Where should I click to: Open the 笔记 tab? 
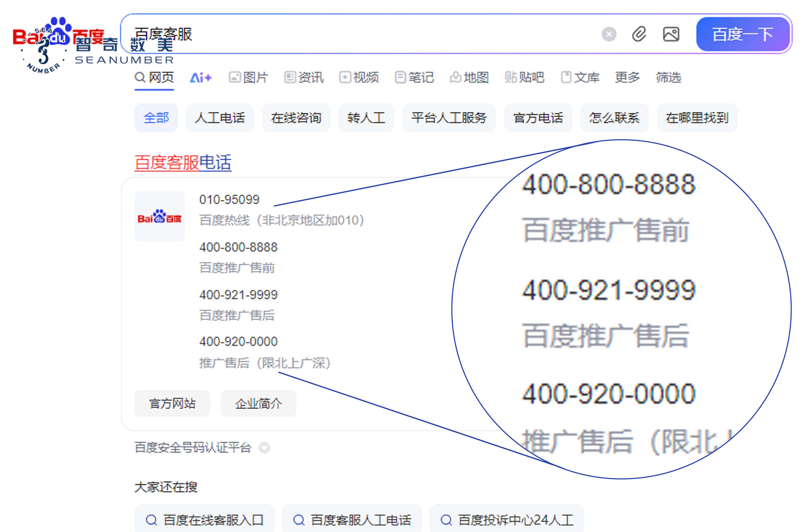tap(414, 78)
